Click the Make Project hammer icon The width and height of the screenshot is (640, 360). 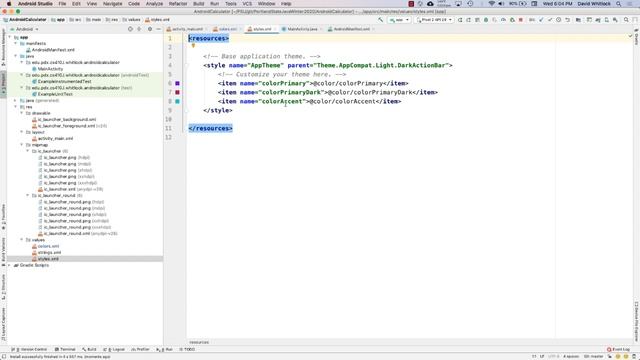pos(380,20)
